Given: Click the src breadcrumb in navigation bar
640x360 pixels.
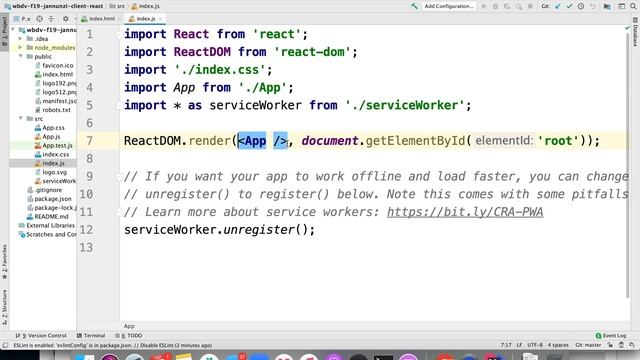Looking at the screenshot, I should tap(117, 6).
